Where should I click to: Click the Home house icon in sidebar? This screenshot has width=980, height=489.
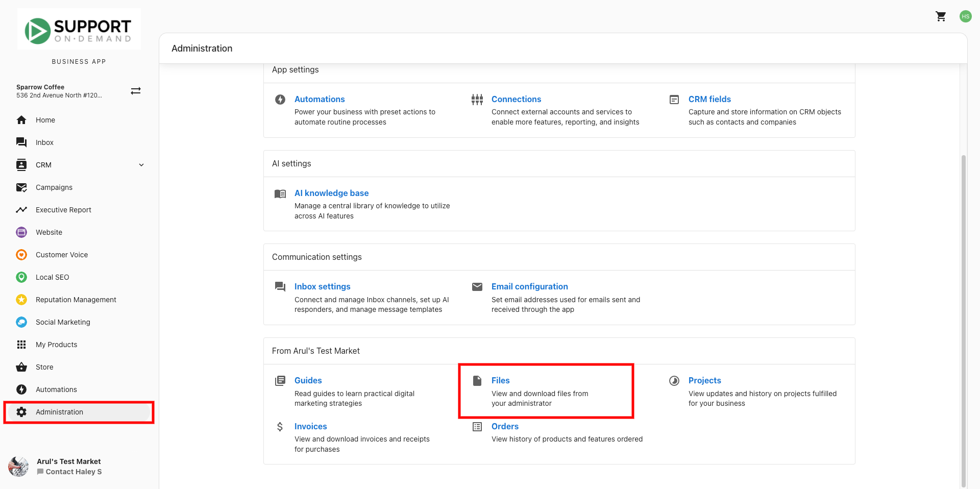pyautogui.click(x=21, y=120)
